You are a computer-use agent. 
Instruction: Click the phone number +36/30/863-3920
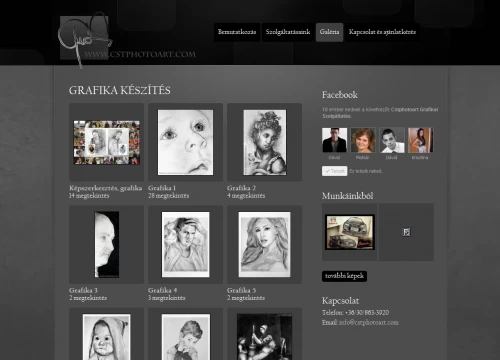coord(367,313)
